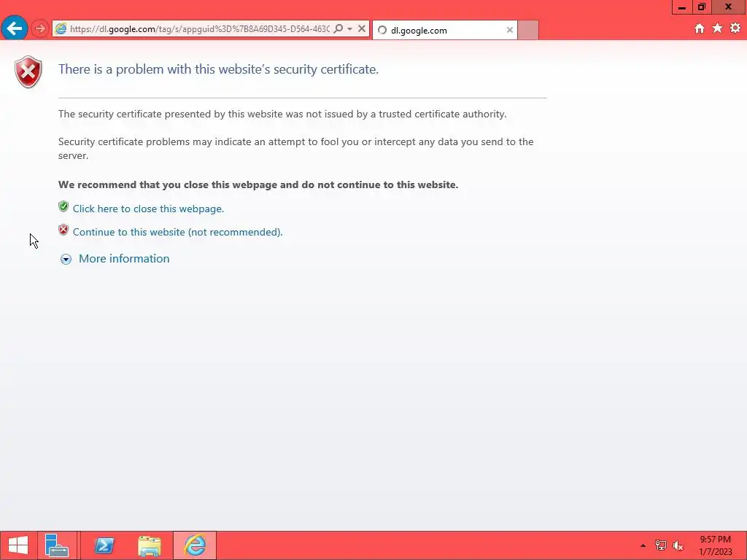This screenshot has height=560, width=747.
Task: Stop loading with the address bar X button
Action: pyautogui.click(x=362, y=28)
